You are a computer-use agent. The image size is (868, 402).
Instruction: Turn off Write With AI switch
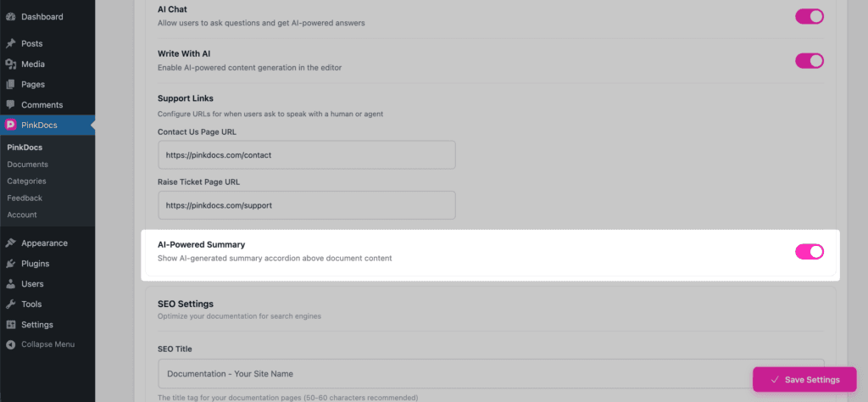(x=810, y=60)
